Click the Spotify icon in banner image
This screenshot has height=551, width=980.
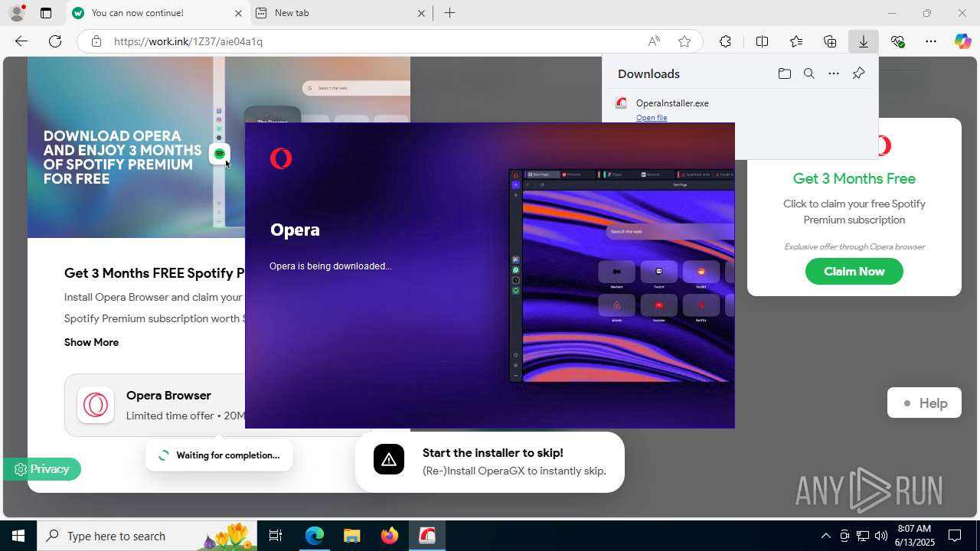pyautogui.click(x=220, y=154)
